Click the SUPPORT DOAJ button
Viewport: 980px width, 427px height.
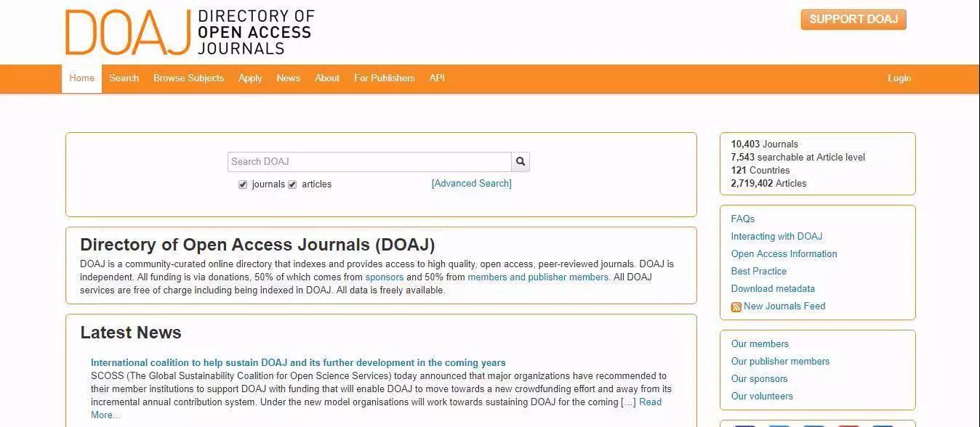click(854, 20)
